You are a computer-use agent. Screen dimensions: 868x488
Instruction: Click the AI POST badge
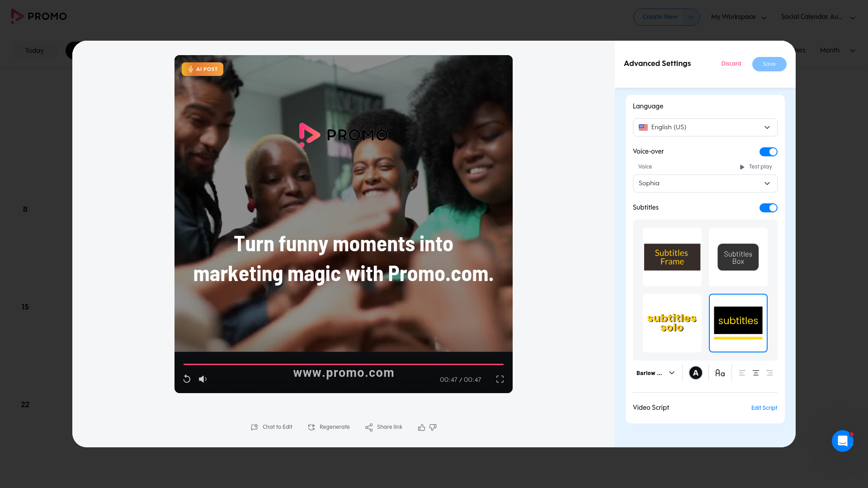click(x=203, y=69)
